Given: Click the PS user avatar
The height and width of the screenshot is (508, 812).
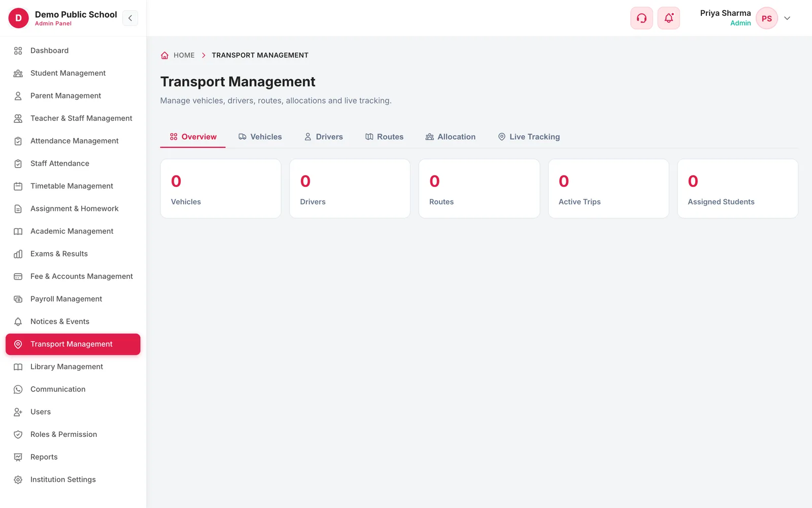Looking at the screenshot, I should [x=766, y=18].
